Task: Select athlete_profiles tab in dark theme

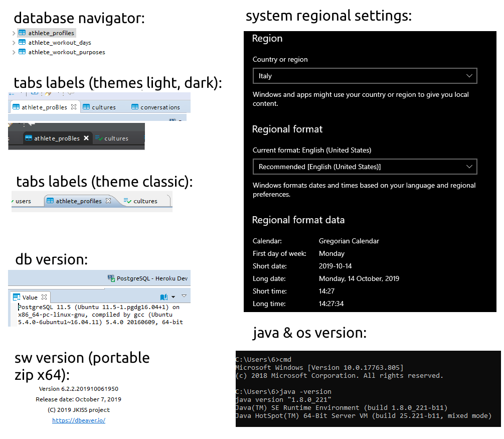Action: [57, 138]
